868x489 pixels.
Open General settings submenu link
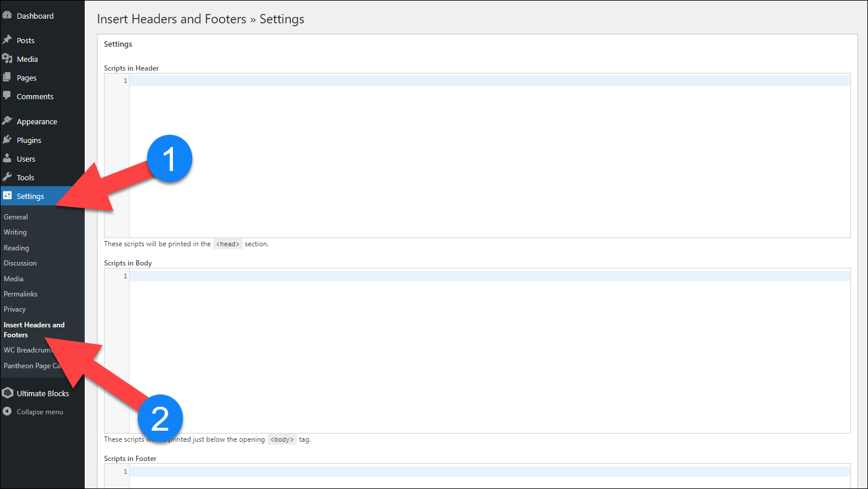coord(16,216)
